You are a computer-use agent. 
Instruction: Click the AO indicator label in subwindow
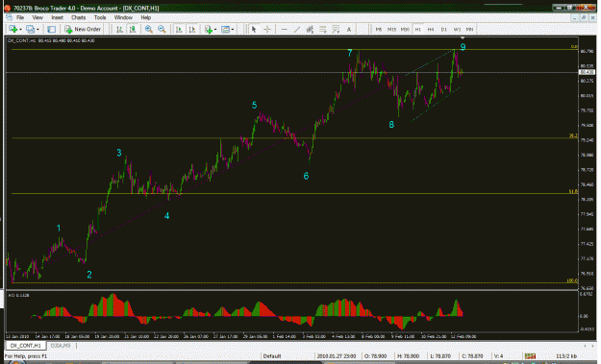18,295
